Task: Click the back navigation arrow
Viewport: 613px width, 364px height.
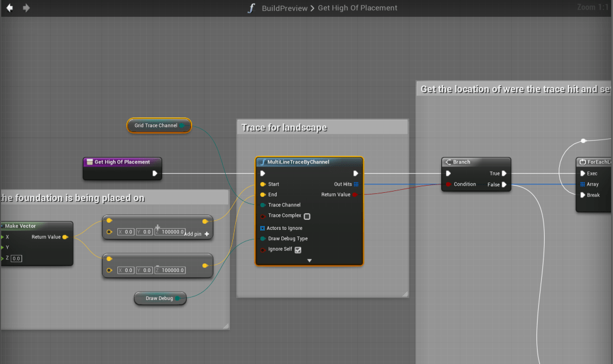Action: [10, 8]
